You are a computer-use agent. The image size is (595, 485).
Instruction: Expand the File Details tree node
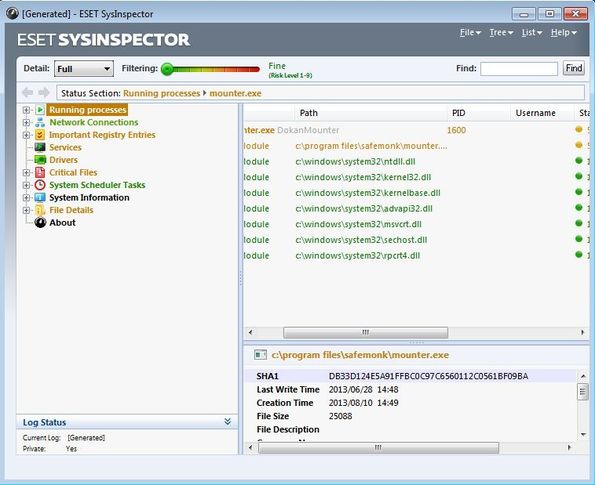(26, 210)
